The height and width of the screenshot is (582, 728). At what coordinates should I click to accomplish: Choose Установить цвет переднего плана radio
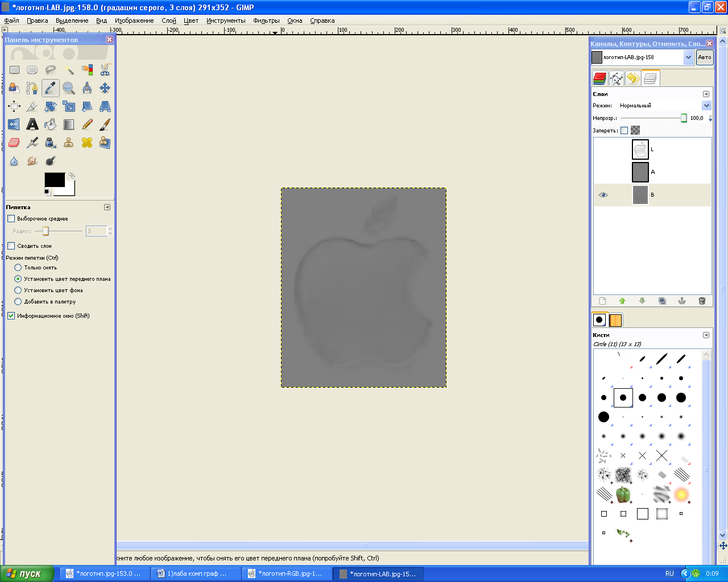point(18,278)
